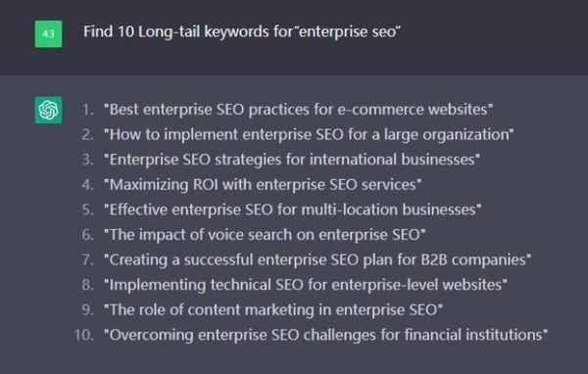Click the Maximizing ROI keyword line
Viewport: 588px width, 374px height.
[263, 185]
